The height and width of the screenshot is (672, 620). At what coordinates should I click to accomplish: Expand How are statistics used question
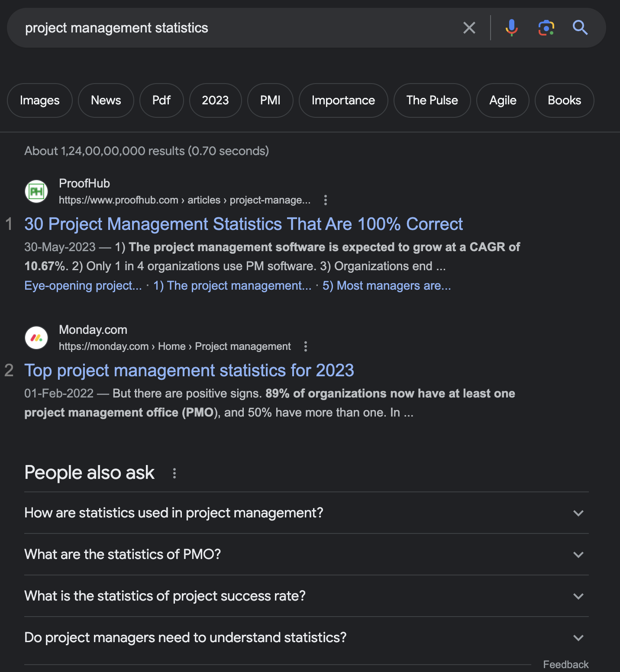pos(307,513)
